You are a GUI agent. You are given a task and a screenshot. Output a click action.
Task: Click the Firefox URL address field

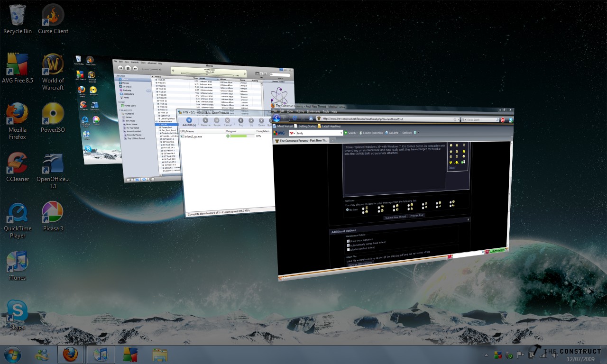click(x=388, y=118)
